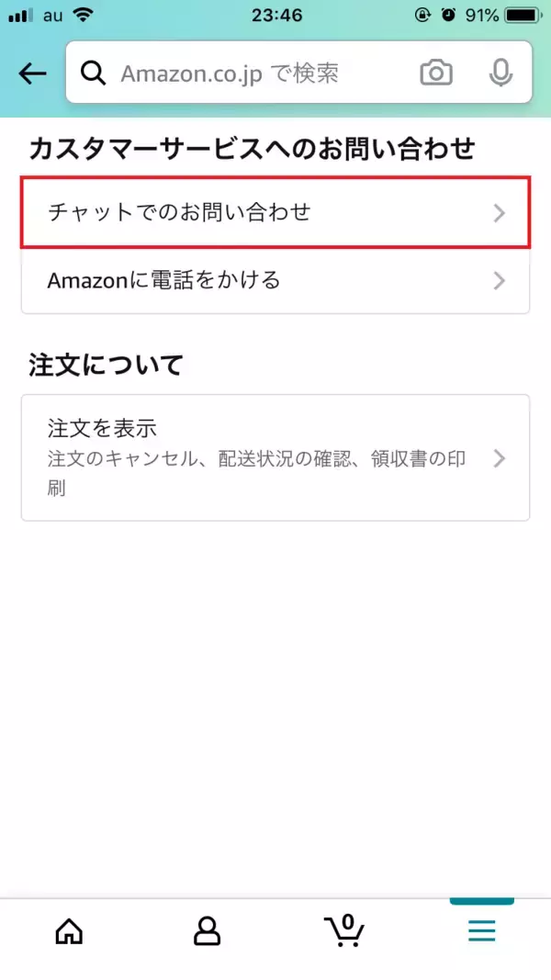Image resolution: width=551 pixels, height=980 pixels.
Task: Expand chevron next to チャットでのお問い合わせ
Action: pyautogui.click(x=500, y=213)
